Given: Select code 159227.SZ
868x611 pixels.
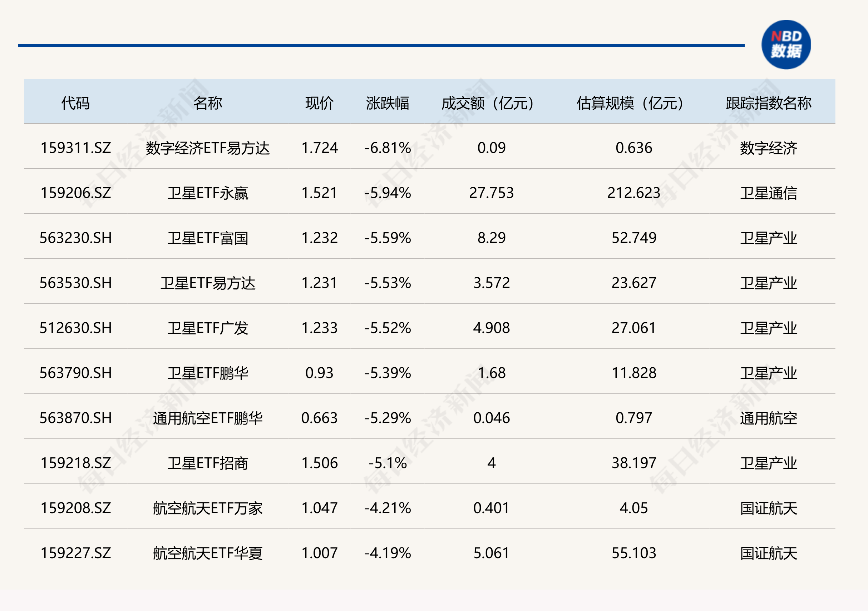Looking at the screenshot, I should [x=75, y=552].
